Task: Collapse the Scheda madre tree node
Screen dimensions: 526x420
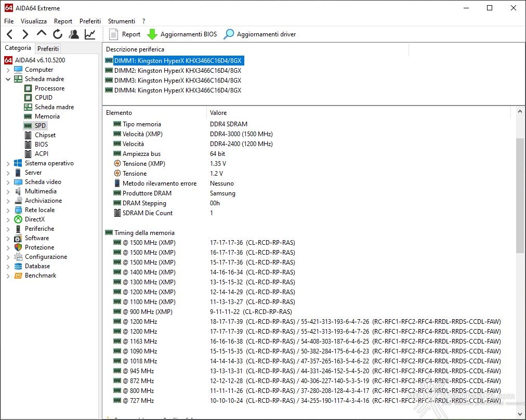Action: 8,79
